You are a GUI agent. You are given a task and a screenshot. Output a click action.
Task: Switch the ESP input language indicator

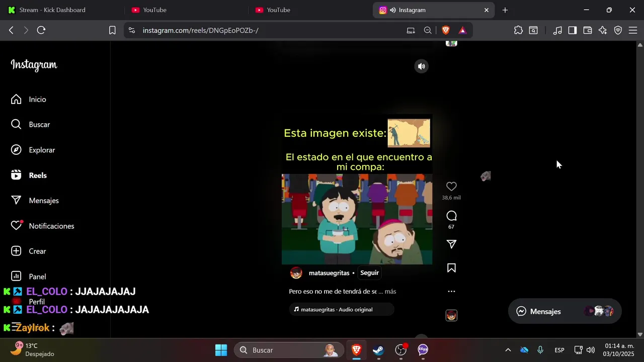pyautogui.click(x=559, y=350)
